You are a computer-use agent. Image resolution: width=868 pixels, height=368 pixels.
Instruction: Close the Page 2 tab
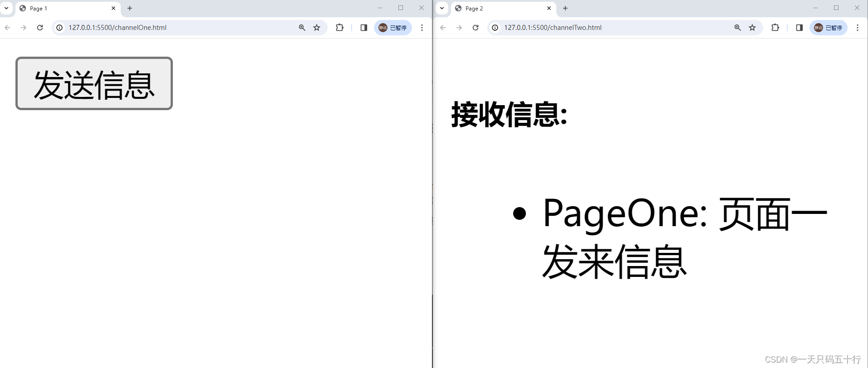coord(549,8)
